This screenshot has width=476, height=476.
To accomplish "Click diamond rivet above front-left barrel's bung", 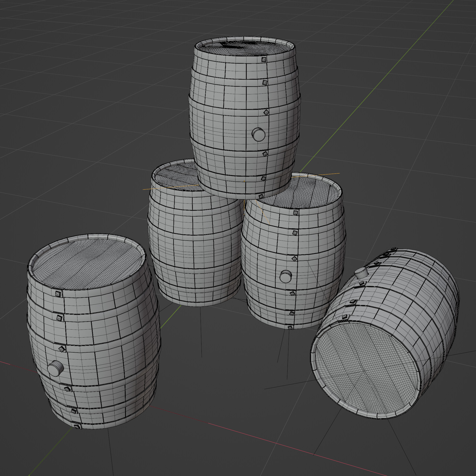I will (x=62, y=349).
